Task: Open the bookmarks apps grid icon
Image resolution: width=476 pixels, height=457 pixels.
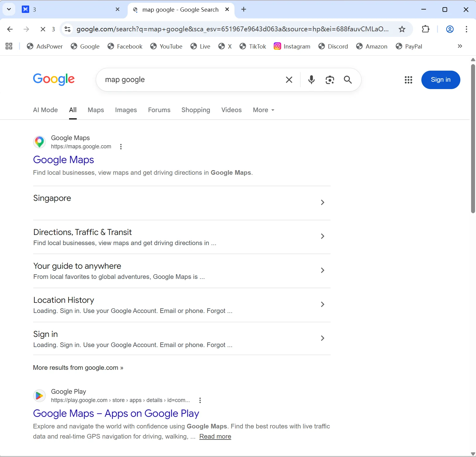Action: pos(9,46)
